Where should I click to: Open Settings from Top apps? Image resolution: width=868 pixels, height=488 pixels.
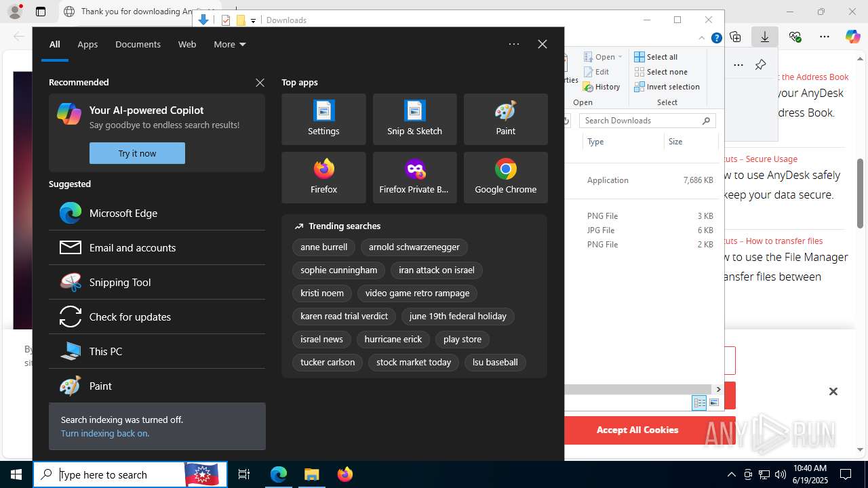click(323, 119)
